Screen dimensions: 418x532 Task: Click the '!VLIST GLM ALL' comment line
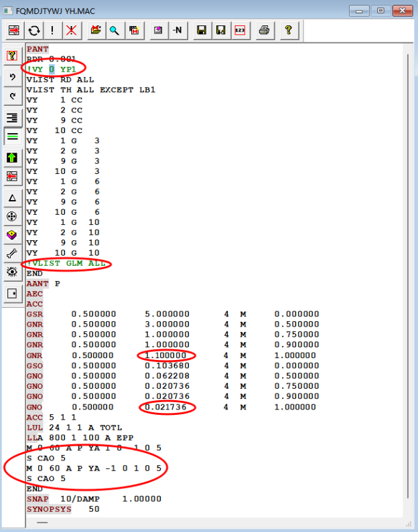(x=66, y=263)
